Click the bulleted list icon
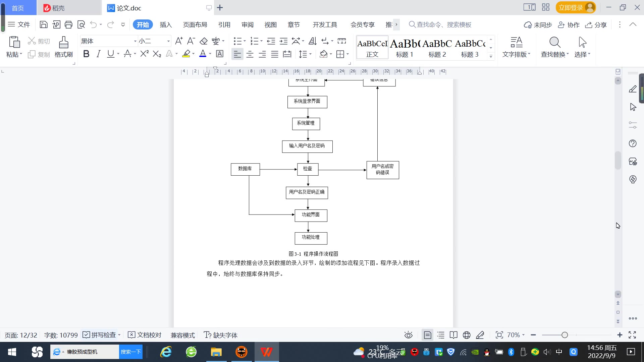 point(237,41)
